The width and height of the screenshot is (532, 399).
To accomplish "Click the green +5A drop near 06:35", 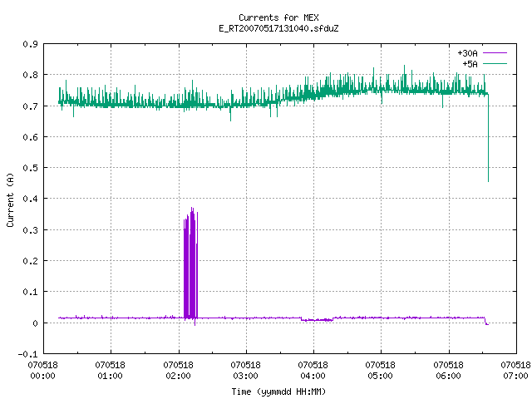I will pos(488,137).
